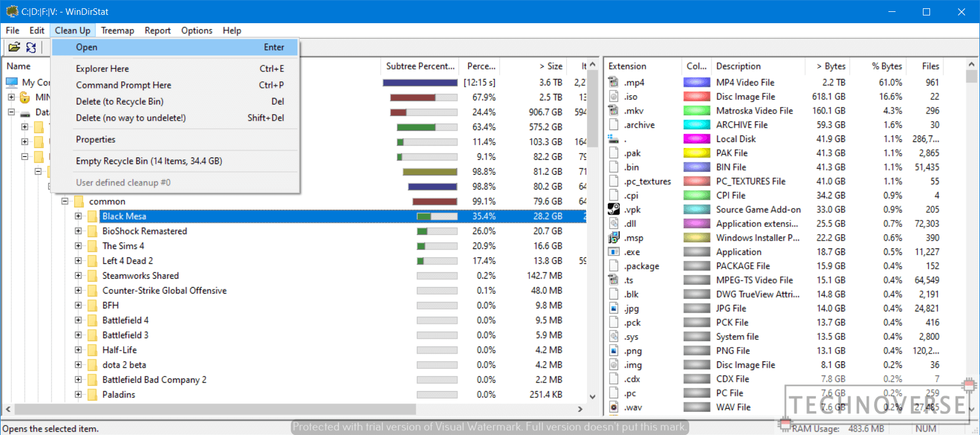This screenshot has width=980, height=435.
Task: Click the green color swatch for .mkv
Action: (697, 111)
